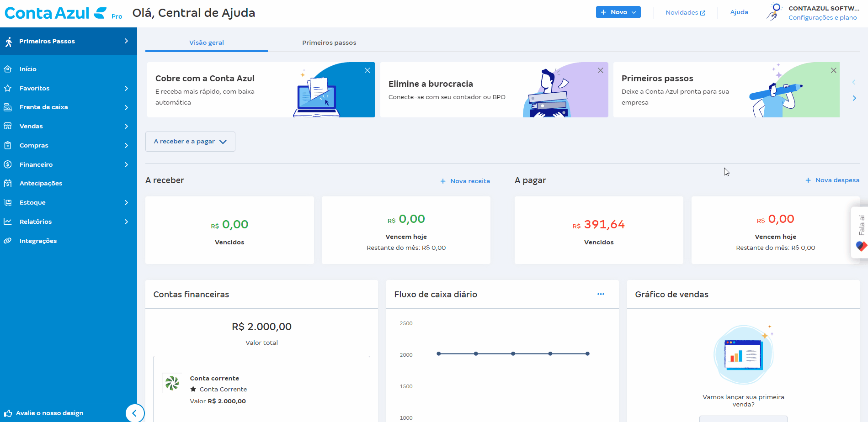Screen dimensions: 868x422
Task: Click the Ajuda link in header
Action: (x=739, y=12)
